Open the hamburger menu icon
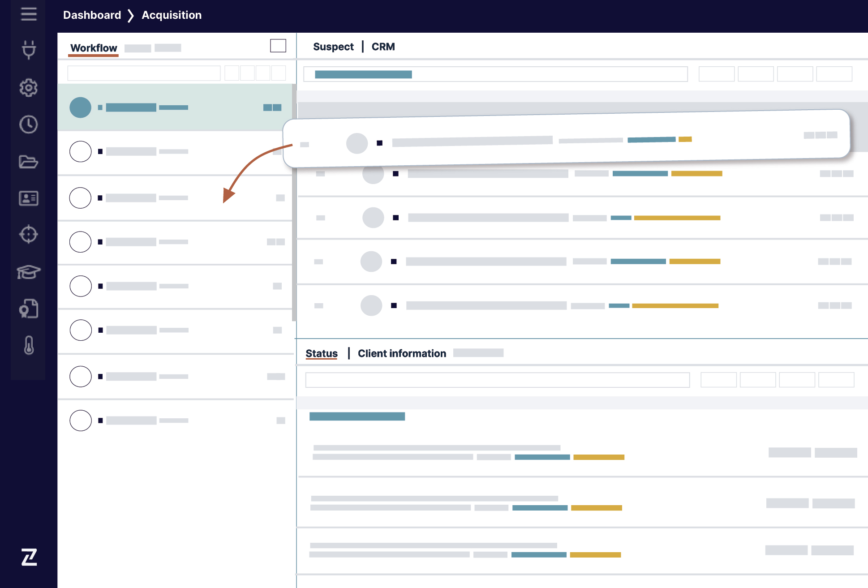The image size is (868, 588). point(29,14)
